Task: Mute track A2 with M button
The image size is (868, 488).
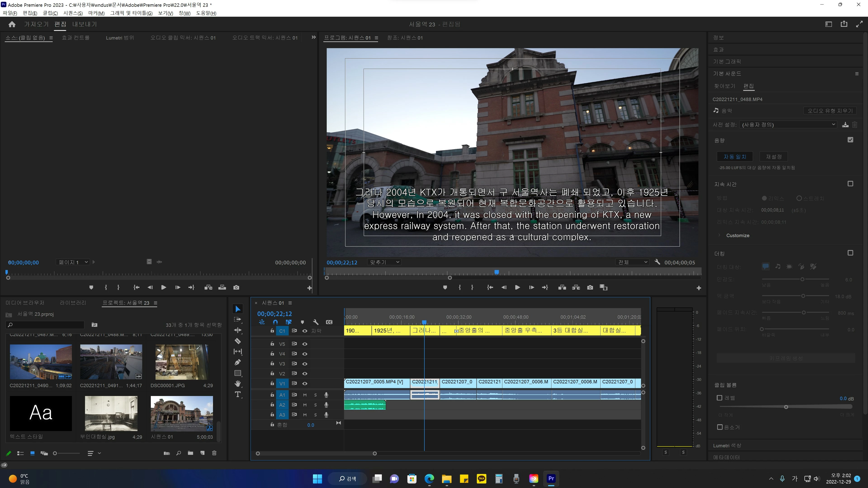Action: point(305,405)
